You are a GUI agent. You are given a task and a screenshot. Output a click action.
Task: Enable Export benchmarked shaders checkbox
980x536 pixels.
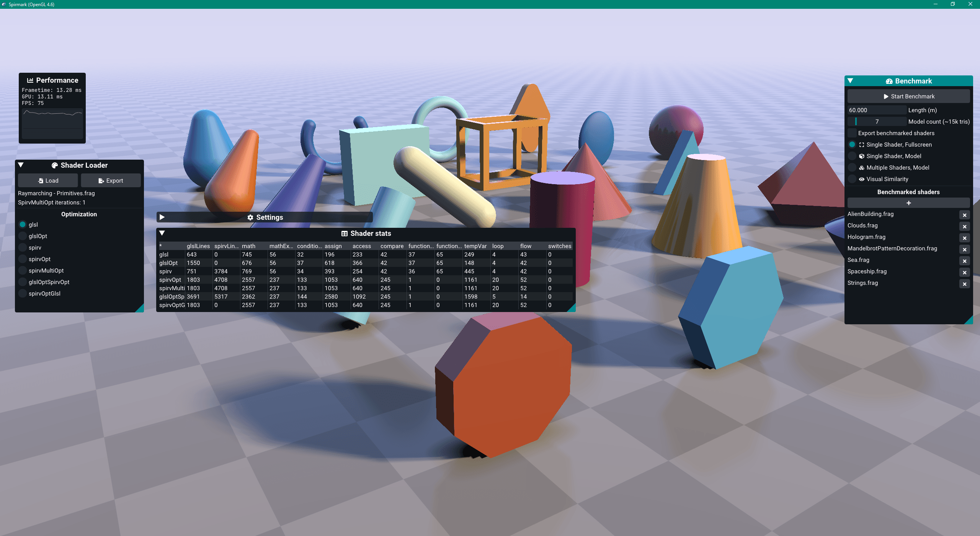pos(852,133)
